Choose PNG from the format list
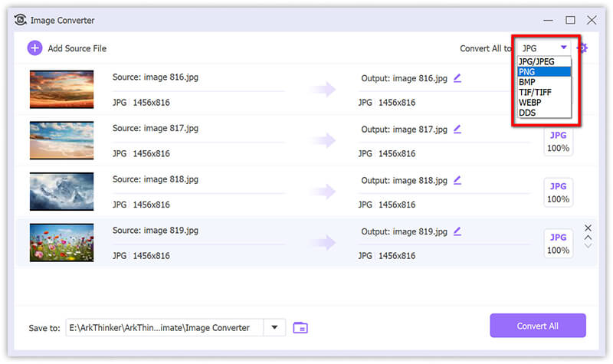This screenshot has height=364, width=613. (x=544, y=72)
